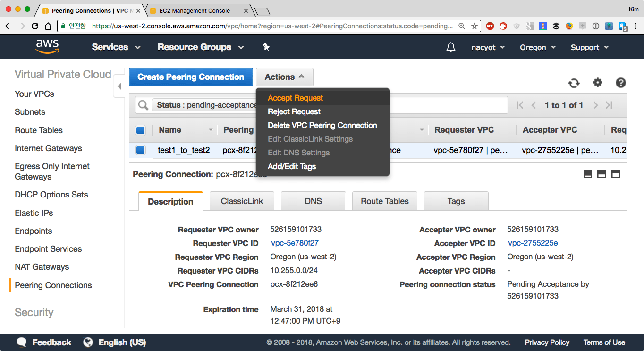Toggle the select-all checkbox in table header
This screenshot has height=351, width=644.
point(140,130)
